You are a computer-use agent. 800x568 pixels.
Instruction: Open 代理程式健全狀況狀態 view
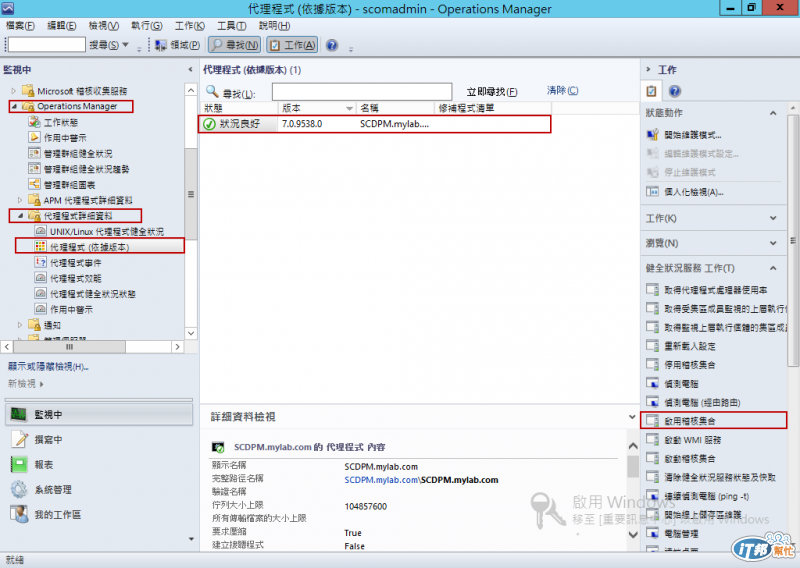(x=92, y=294)
